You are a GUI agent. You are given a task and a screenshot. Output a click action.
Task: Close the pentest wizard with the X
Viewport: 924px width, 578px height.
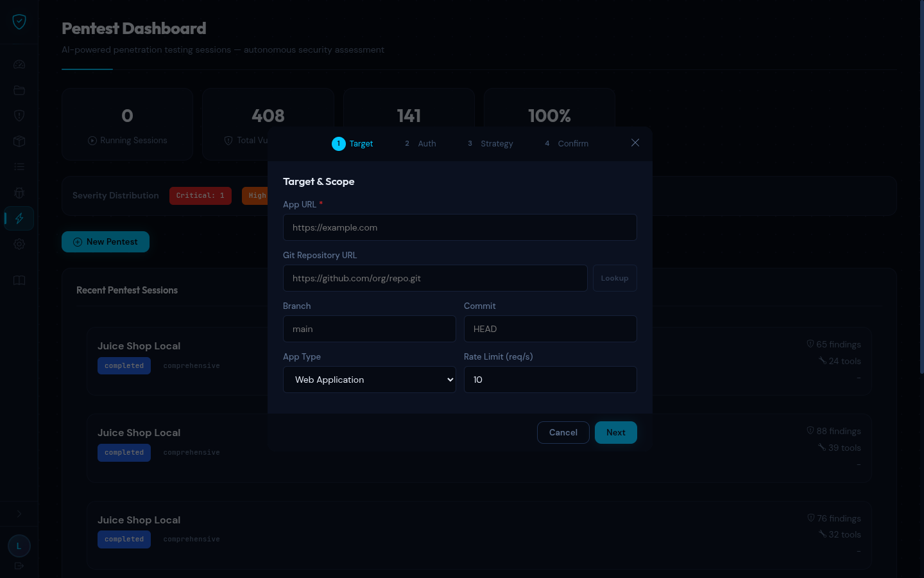pos(635,143)
